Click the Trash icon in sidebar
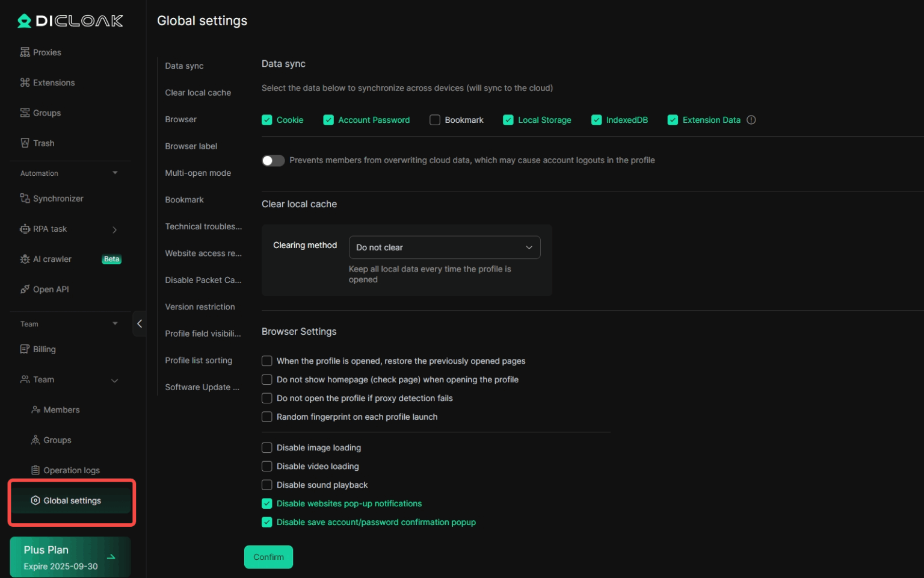The width and height of the screenshot is (924, 578). point(25,143)
